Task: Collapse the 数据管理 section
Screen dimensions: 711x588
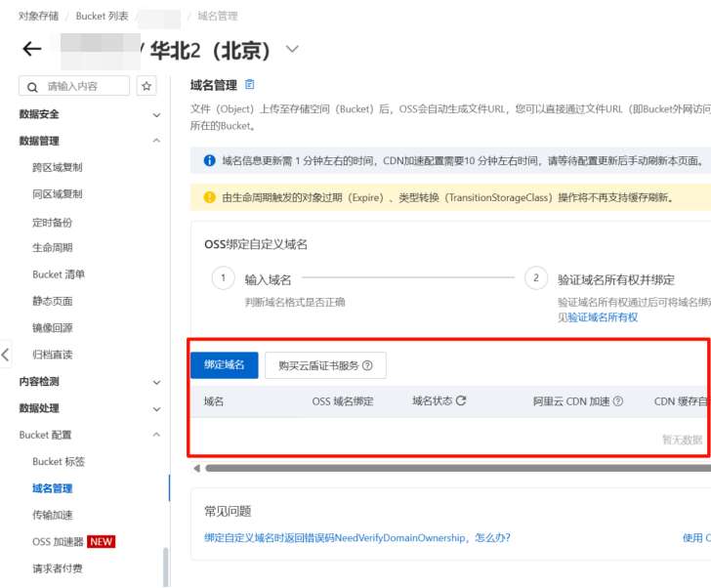Action: [x=156, y=141]
